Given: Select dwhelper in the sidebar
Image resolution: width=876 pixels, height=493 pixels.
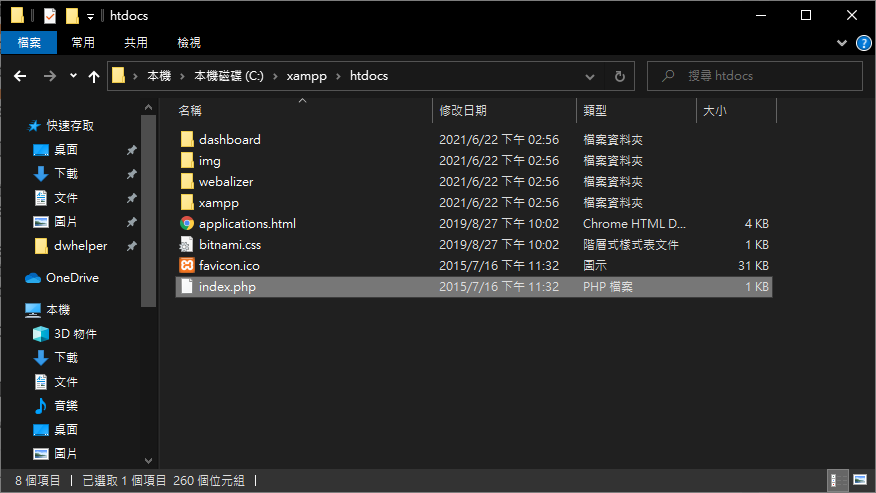Looking at the screenshot, I should tap(80, 246).
